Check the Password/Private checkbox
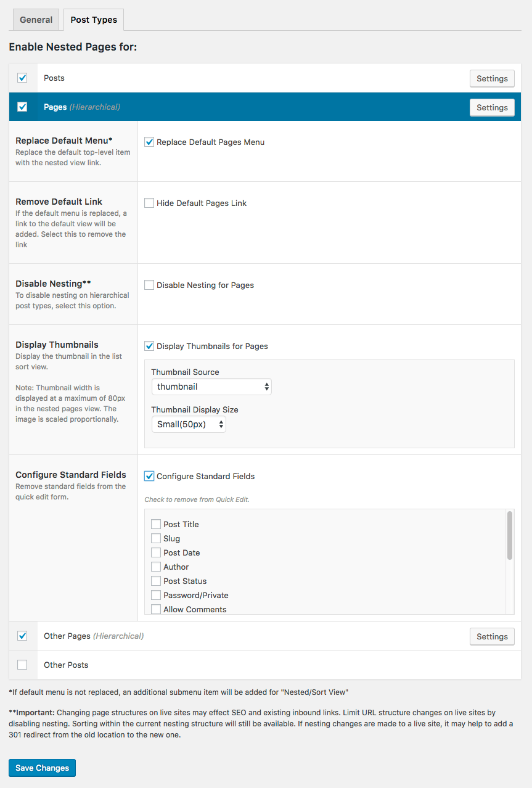This screenshot has width=532, height=788. coord(156,595)
